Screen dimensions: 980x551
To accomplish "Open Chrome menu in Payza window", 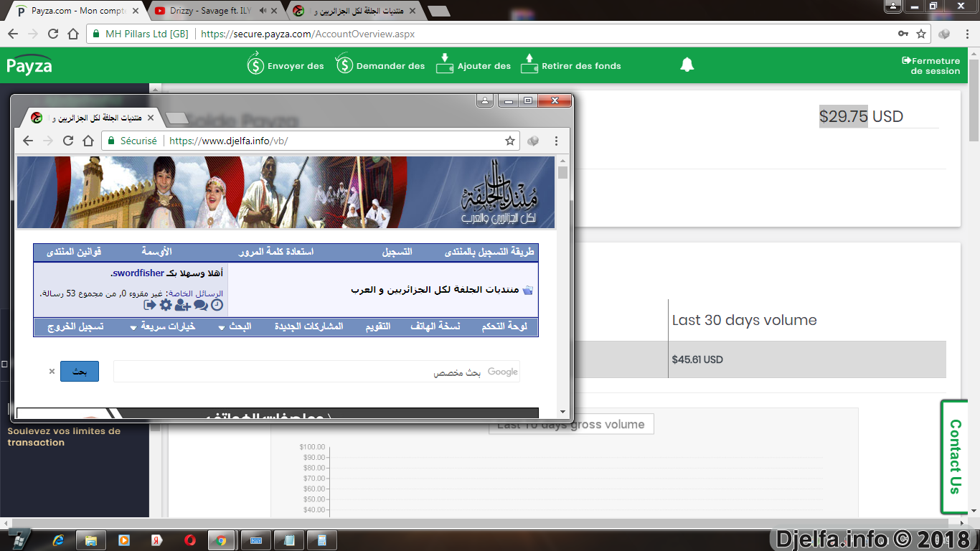I will click(966, 34).
